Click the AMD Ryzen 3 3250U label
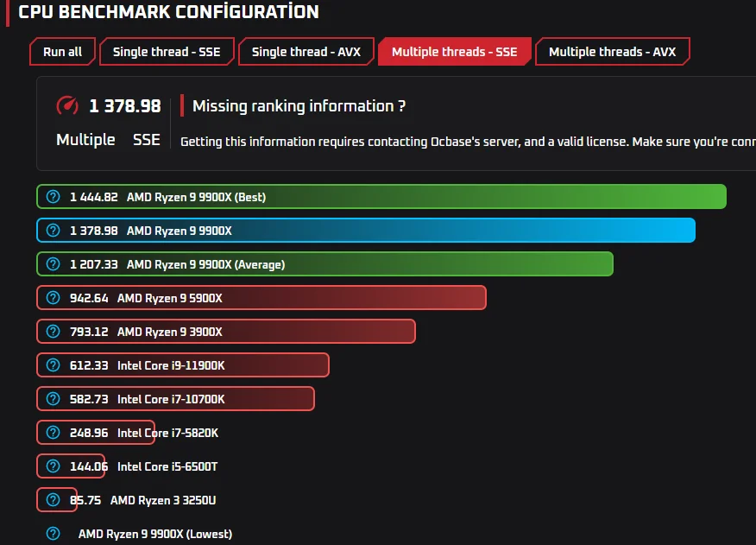This screenshot has width=756, height=545. (x=163, y=500)
